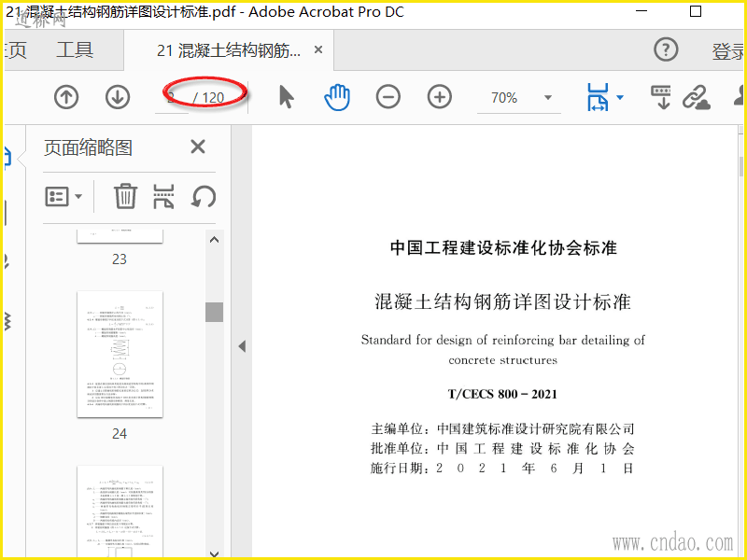Open the thumbnail options menu dropdown
747x560 pixels.
pyautogui.click(x=63, y=196)
